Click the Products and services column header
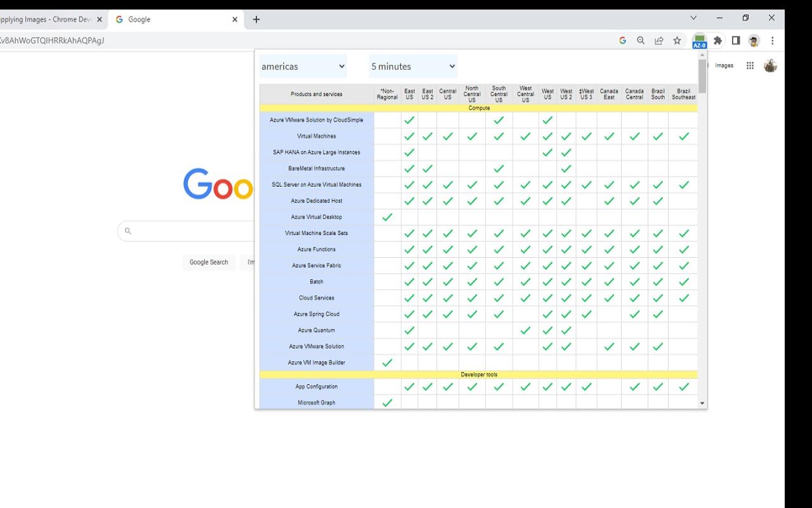Screen dimensions: 812x508 317,94
